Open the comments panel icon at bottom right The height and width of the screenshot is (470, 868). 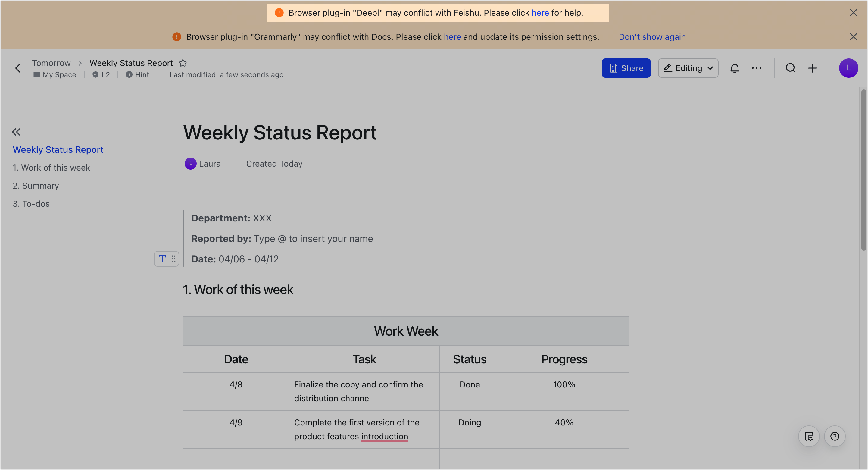pos(809,436)
